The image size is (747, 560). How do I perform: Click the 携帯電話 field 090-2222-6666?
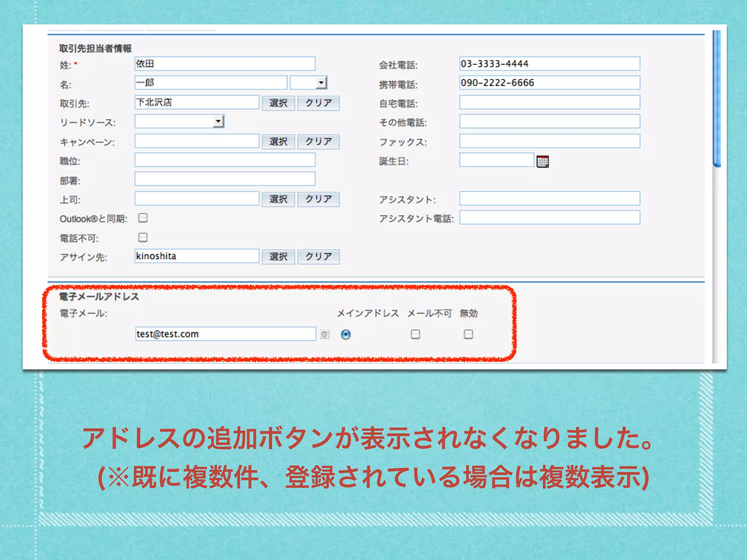[550, 82]
